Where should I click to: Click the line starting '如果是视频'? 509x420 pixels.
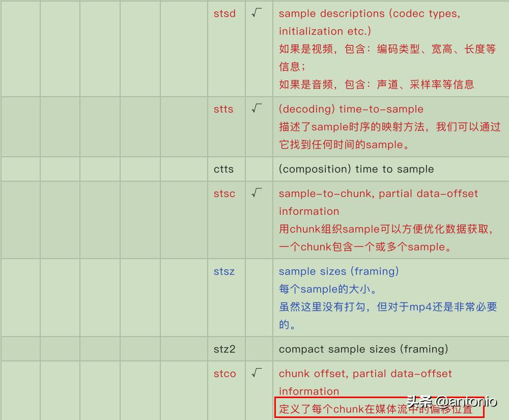(x=387, y=49)
